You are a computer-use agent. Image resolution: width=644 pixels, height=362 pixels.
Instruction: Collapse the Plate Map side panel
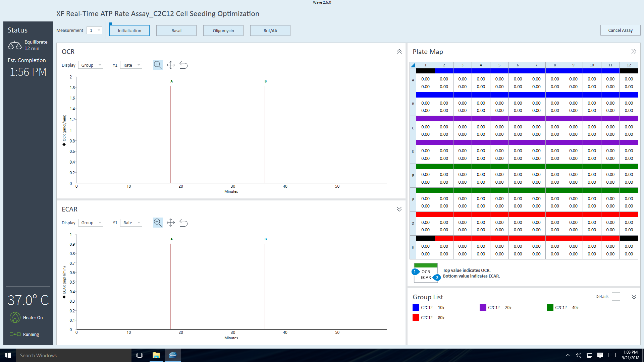[x=634, y=52]
